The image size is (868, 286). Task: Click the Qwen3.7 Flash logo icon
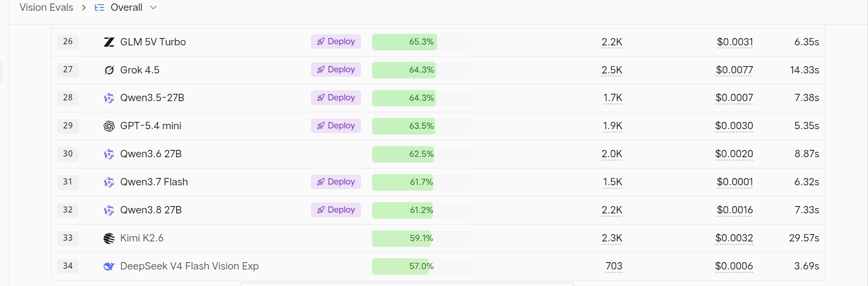(x=109, y=182)
